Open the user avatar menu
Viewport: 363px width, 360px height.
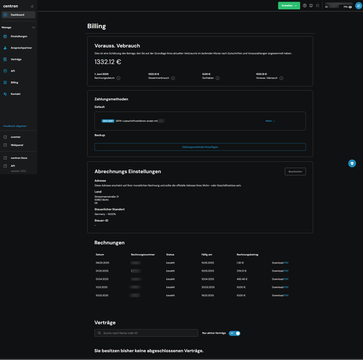click(x=359, y=6)
